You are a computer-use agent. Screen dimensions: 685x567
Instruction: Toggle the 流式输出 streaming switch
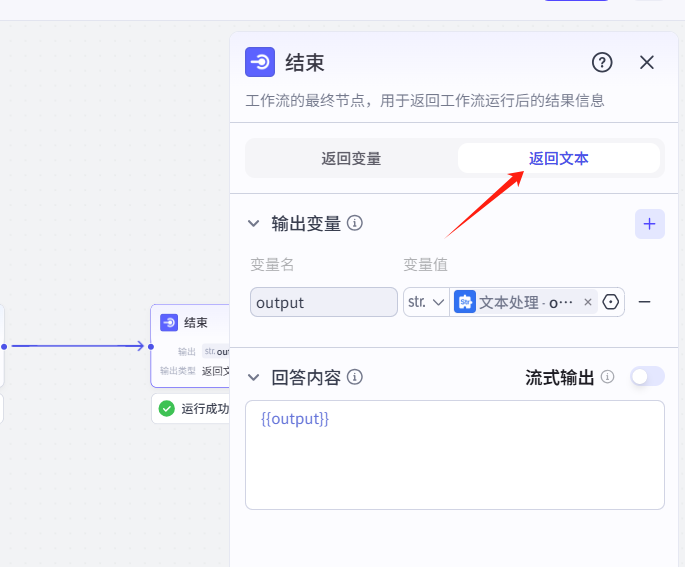pos(647,377)
